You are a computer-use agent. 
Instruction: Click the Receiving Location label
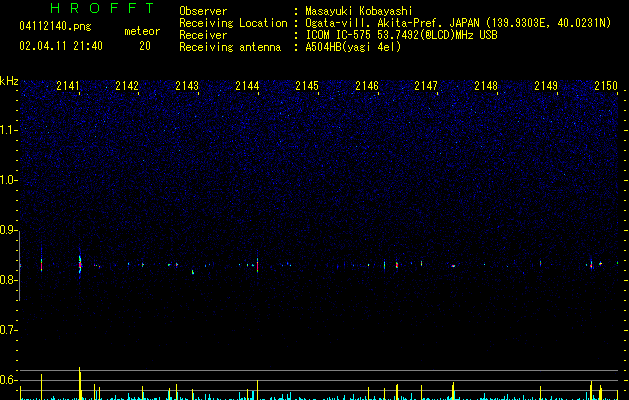(x=233, y=23)
